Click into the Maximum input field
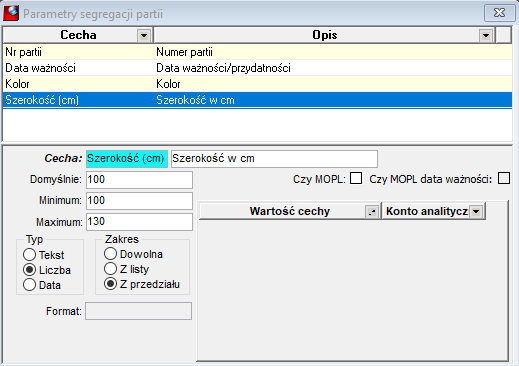This screenshot has width=519, height=366. (x=139, y=222)
